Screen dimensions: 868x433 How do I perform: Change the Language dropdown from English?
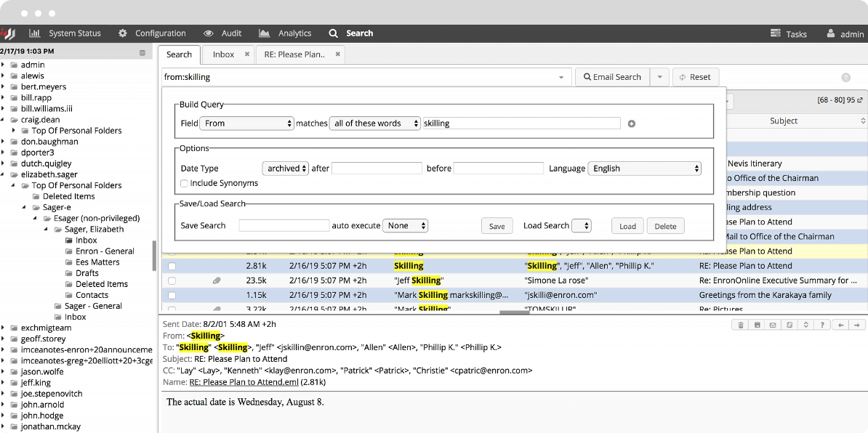coord(644,168)
